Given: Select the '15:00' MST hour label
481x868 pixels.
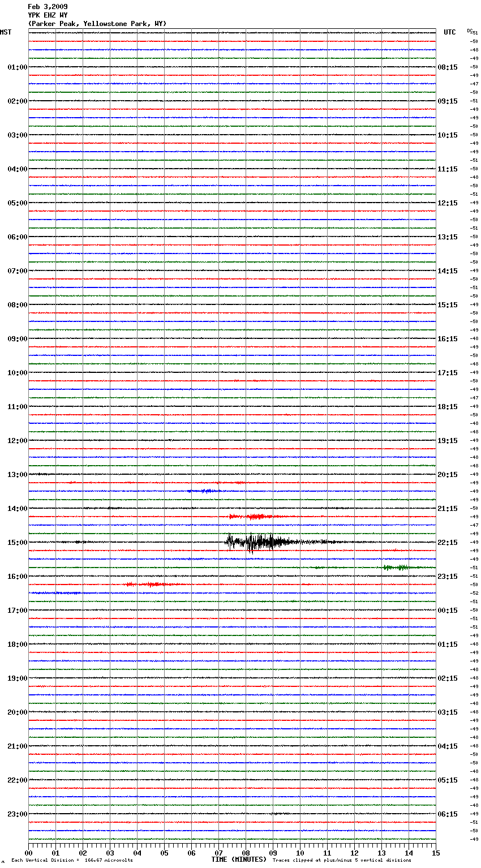Looking at the screenshot, I should (x=17, y=543).
